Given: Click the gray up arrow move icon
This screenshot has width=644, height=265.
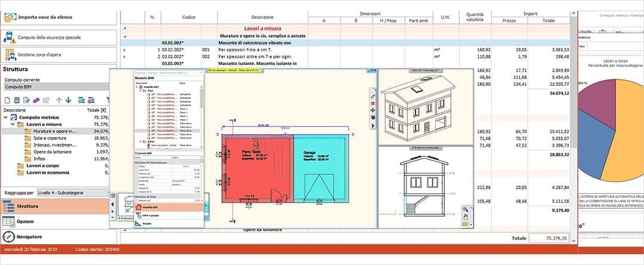Looking at the screenshot, I should pos(58,100).
